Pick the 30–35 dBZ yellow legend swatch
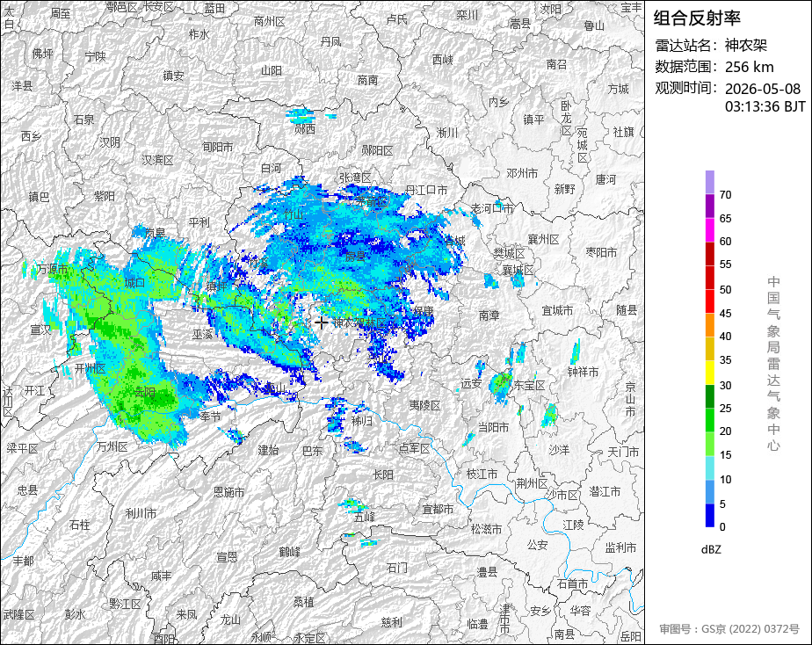 pyautogui.click(x=709, y=373)
